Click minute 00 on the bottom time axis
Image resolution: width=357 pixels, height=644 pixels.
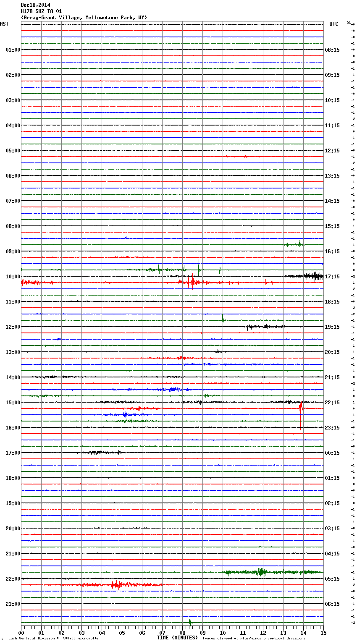coord(21,633)
